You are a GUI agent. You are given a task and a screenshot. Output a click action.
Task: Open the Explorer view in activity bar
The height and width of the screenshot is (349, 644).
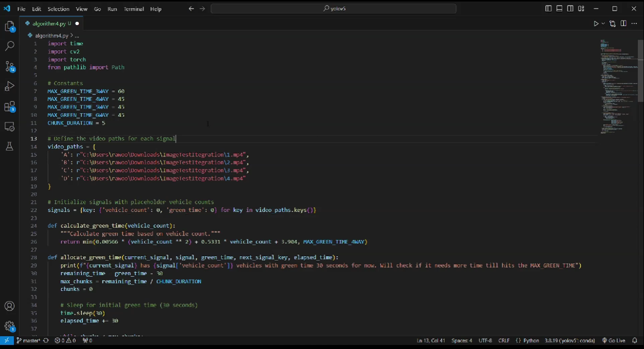(9, 26)
